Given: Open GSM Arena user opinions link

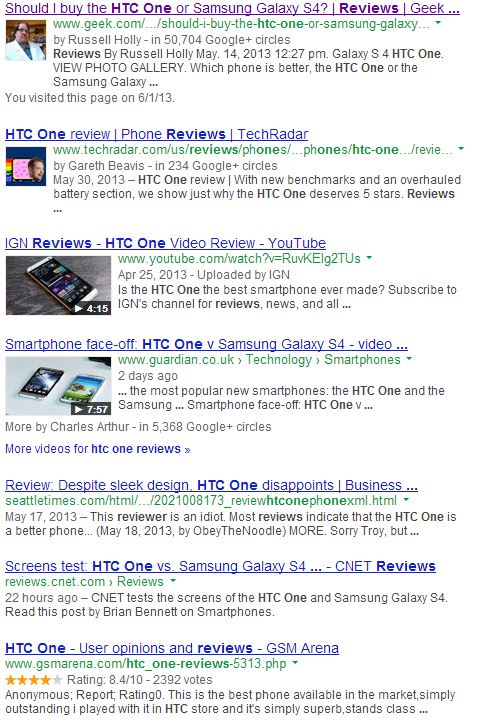Looking at the screenshot, I should (172, 648).
